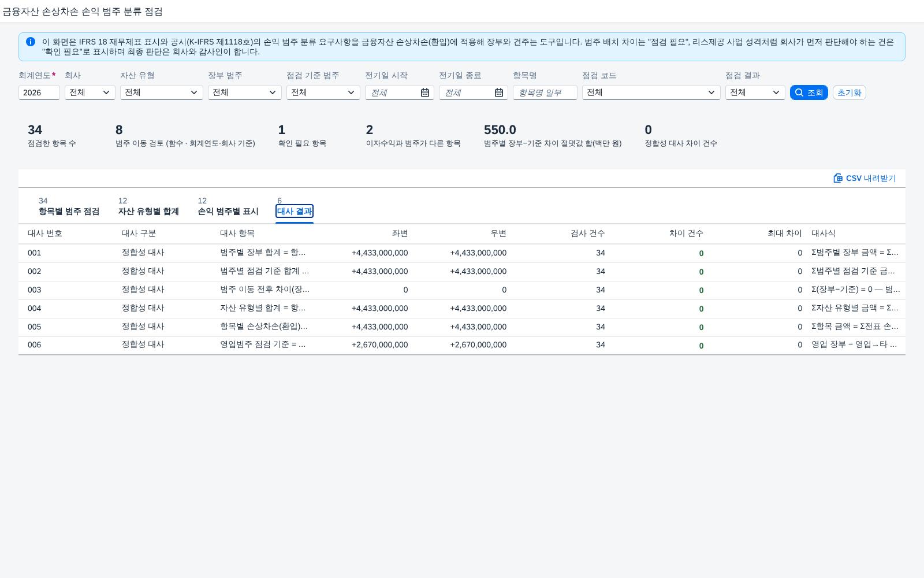Switch to the 자산 유형별 합계 tab

coord(148,207)
